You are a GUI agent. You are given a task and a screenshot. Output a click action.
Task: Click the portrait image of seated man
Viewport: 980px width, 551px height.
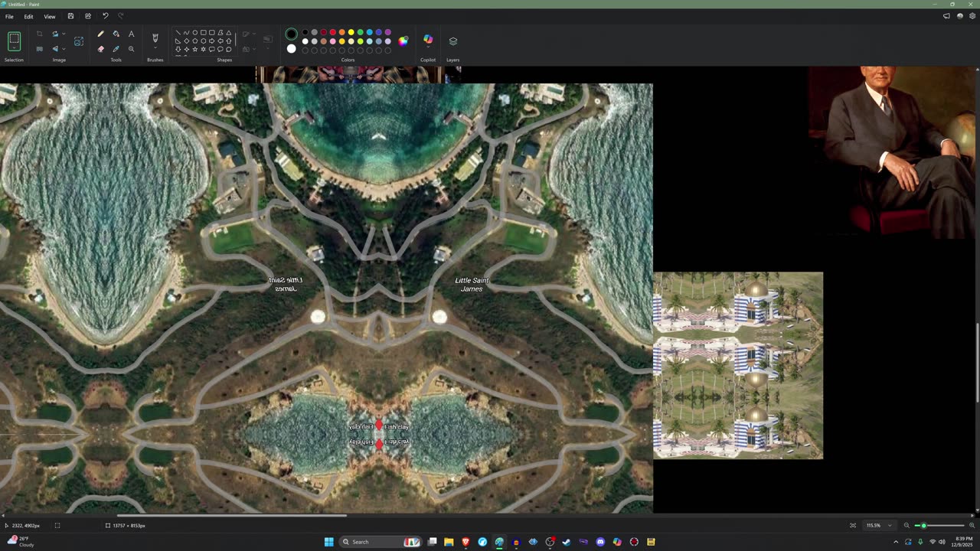pos(893,152)
